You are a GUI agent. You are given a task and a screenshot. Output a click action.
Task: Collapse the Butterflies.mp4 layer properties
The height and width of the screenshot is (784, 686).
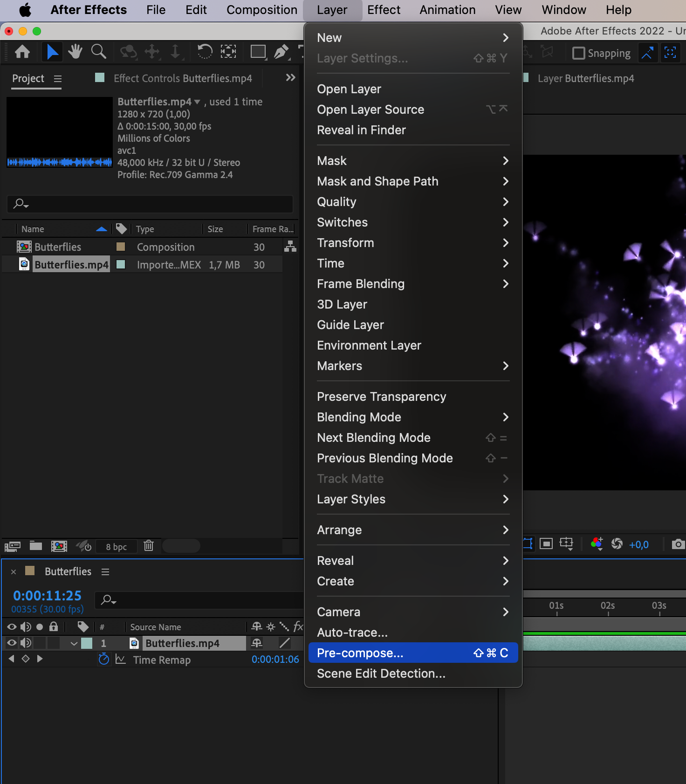74,644
